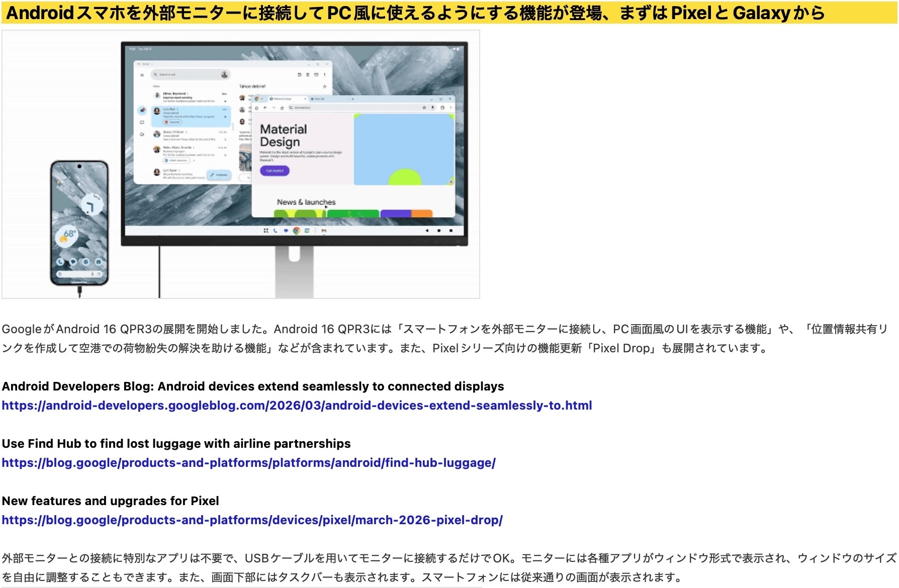Click the purple Get started button

(x=275, y=171)
